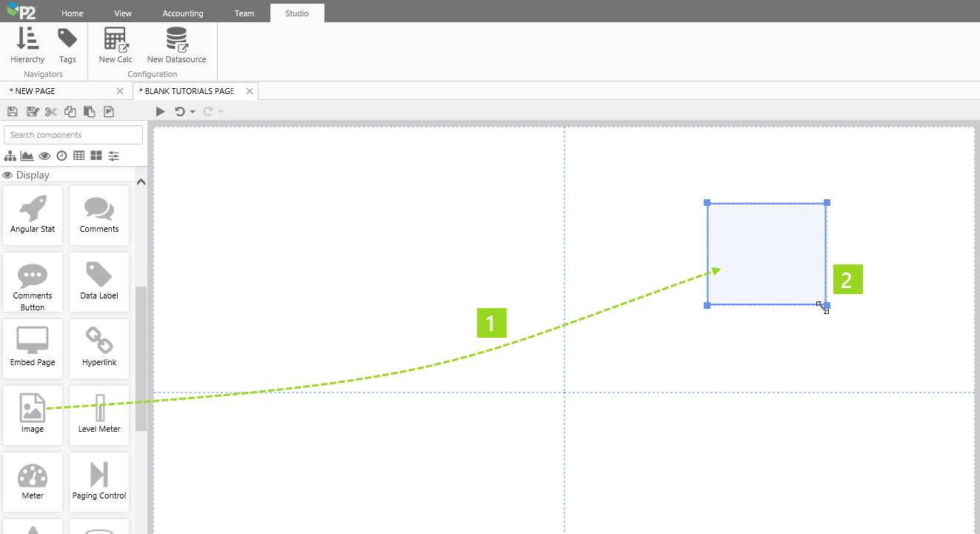Start preview with the Play button
This screenshot has height=534, width=980.
pyautogui.click(x=161, y=112)
